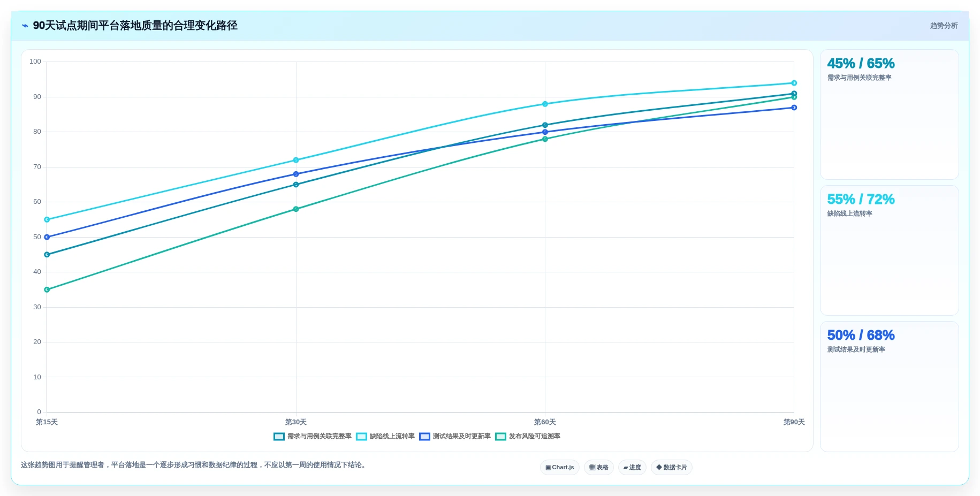
Task: Toggle the 缺陷线上流转率 legend swatch
Action: pos(361,437)
